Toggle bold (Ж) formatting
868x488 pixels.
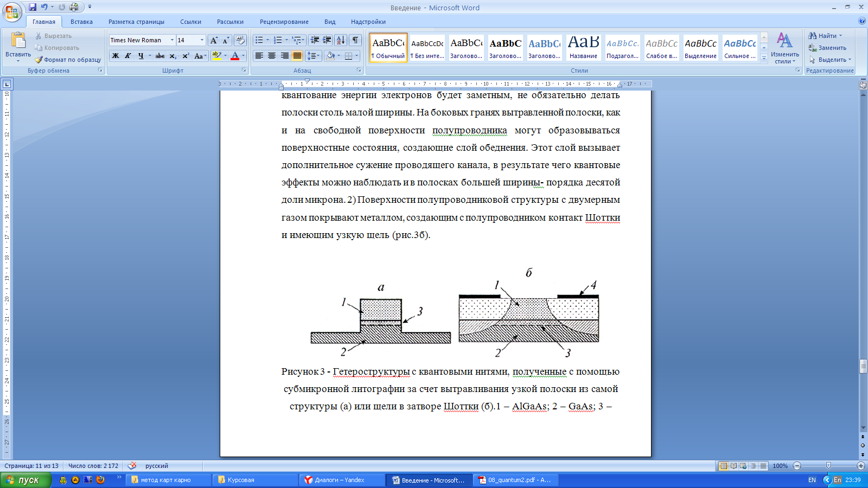tap(116, 56)
